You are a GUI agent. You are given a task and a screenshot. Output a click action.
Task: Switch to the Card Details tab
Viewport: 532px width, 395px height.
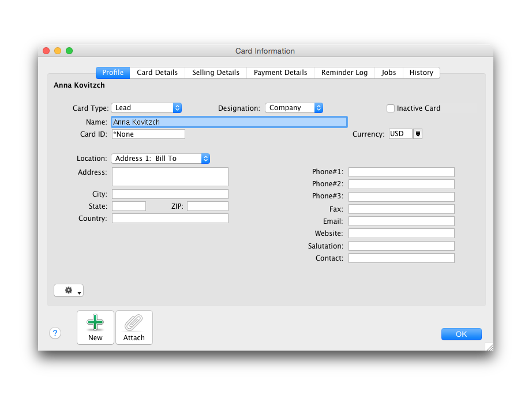[x=157, y=73]
